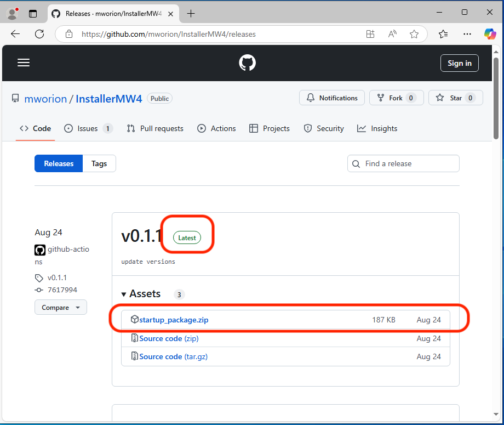Click the 'update versions' description text
This screenshot has height=425, width=504.
point(148,262)
